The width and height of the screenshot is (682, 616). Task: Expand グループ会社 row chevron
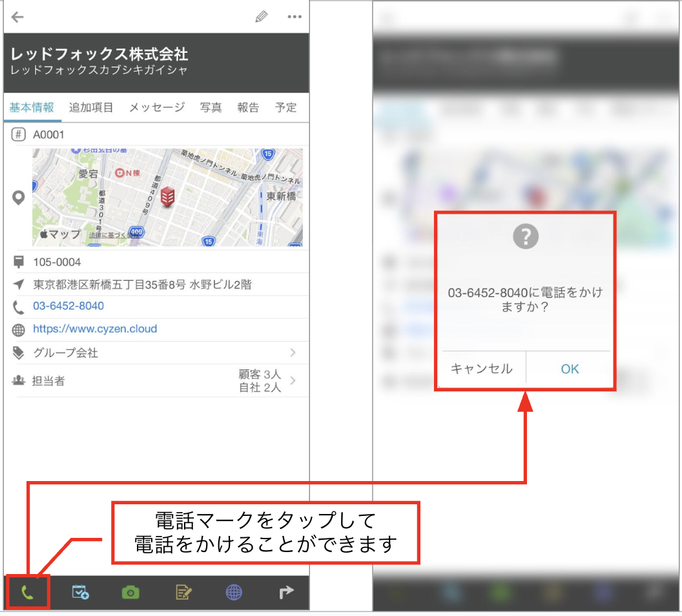tap(293, 352)
